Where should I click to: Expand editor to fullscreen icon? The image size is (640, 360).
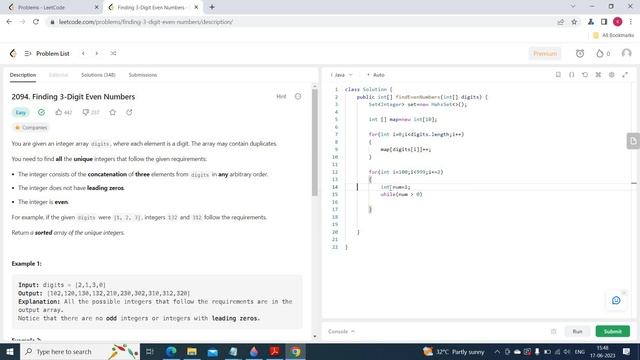625,75
